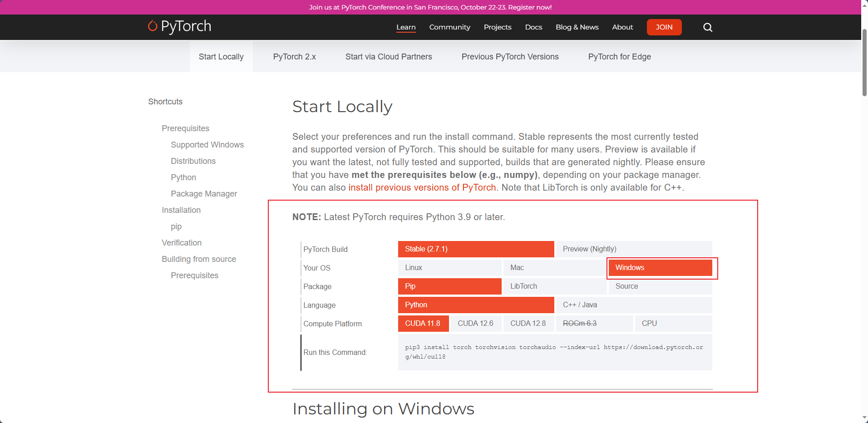Choose Preview (Nightly) build

point(634,249)
